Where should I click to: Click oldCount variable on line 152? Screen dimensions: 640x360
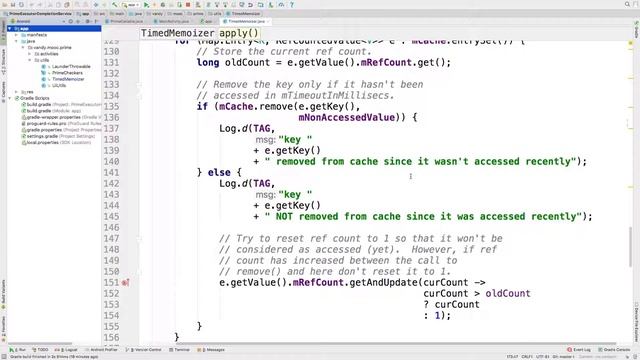508,293
